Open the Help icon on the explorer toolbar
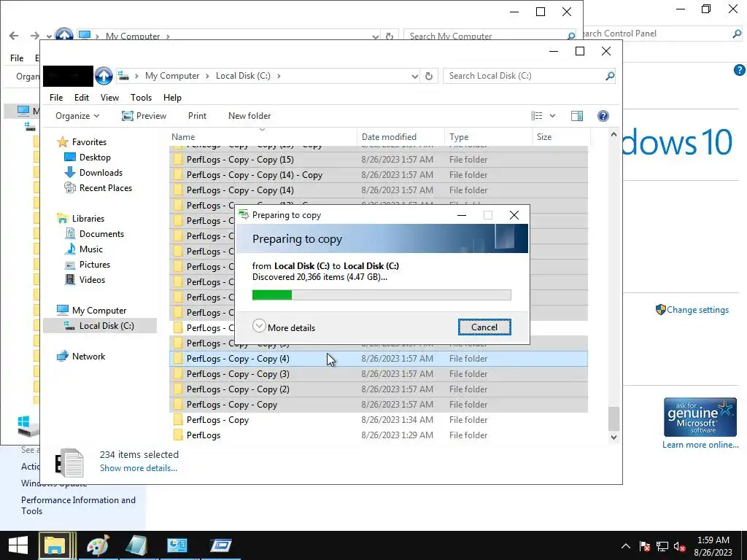This screenshot has height=560, width=747. click(x=603, y=116)
